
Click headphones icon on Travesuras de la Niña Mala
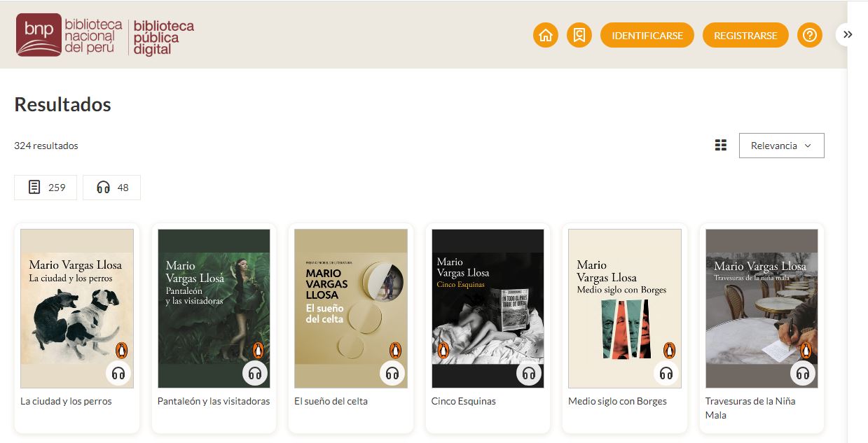point(803,373)
